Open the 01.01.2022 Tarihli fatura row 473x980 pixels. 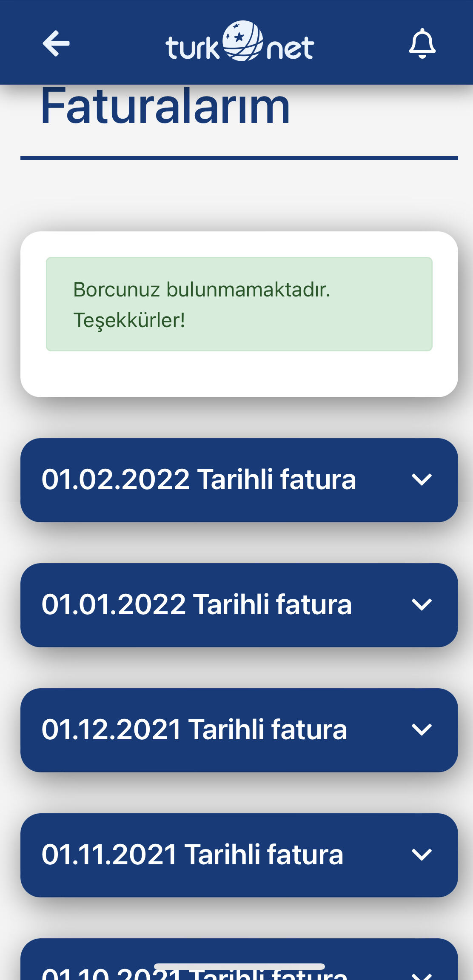tap(239, 605)
